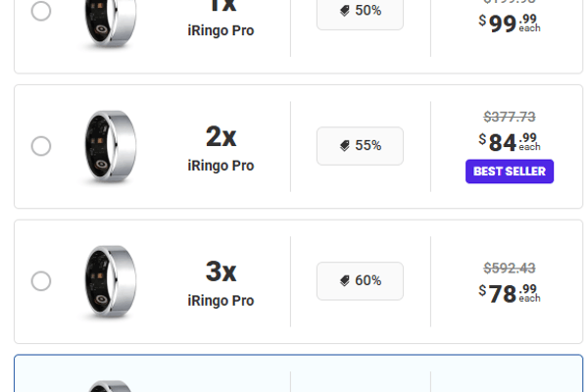Click the crossed-out $592.43 price
Viewport: 588px width, 392px height.
(510, 268)
